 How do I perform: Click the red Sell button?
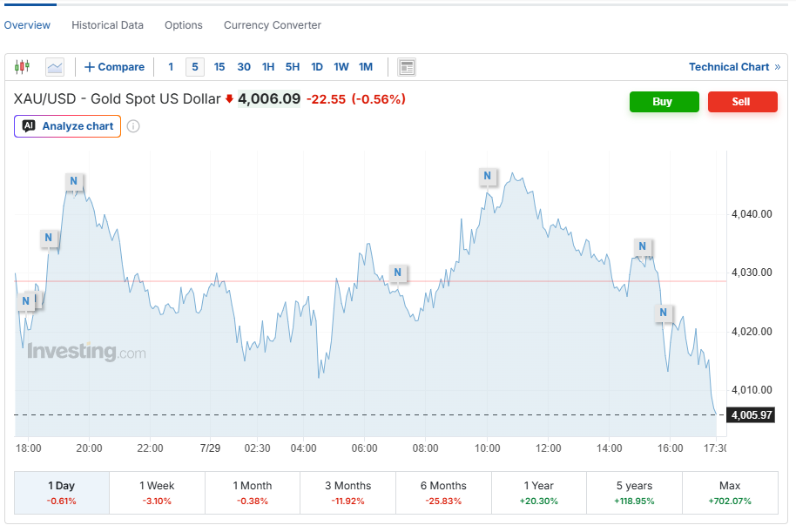[x=742, y=102]
